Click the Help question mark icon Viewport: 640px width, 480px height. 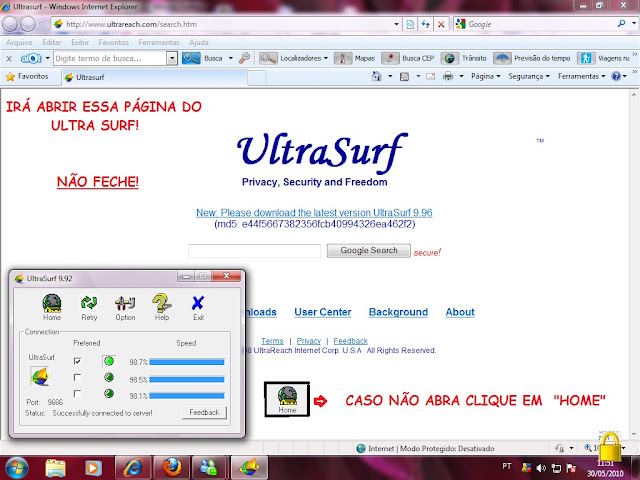[x=162, y=303]
